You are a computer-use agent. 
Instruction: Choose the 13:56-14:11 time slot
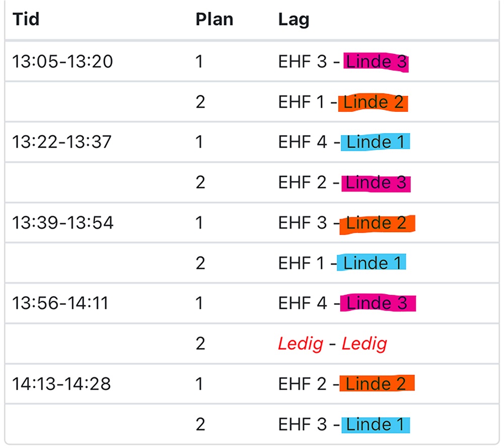point(61,303)
